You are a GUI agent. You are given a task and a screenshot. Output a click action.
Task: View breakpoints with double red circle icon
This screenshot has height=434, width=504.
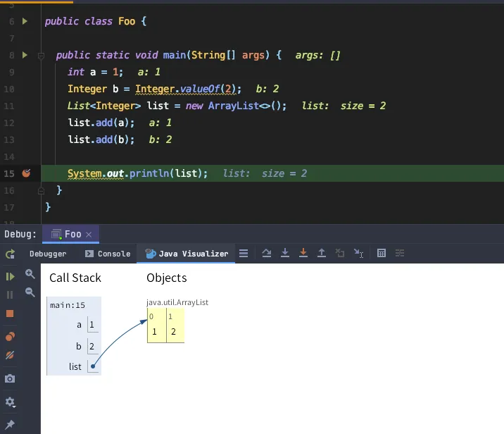10,337
